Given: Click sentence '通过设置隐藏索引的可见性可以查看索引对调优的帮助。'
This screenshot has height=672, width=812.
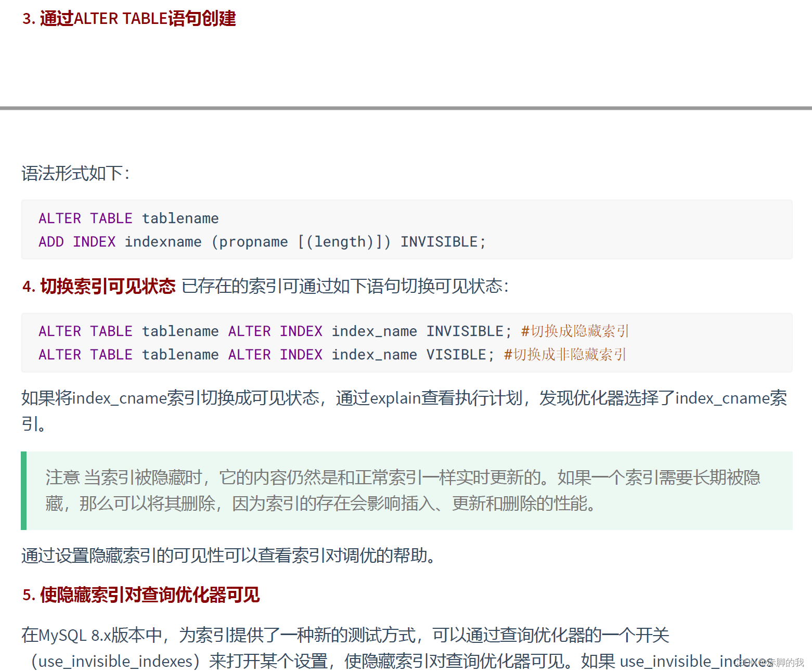Looking at the screenshot, I should coord(229,555).
